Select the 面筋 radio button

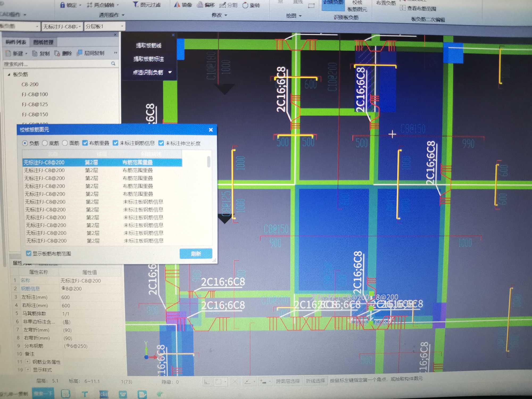pos(65,143)
